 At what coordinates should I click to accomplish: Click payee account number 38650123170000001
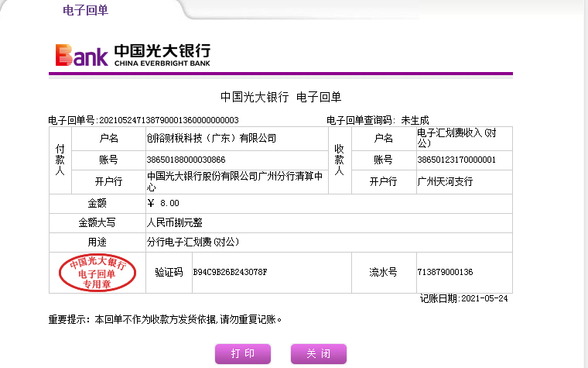(x=456, y=160)
